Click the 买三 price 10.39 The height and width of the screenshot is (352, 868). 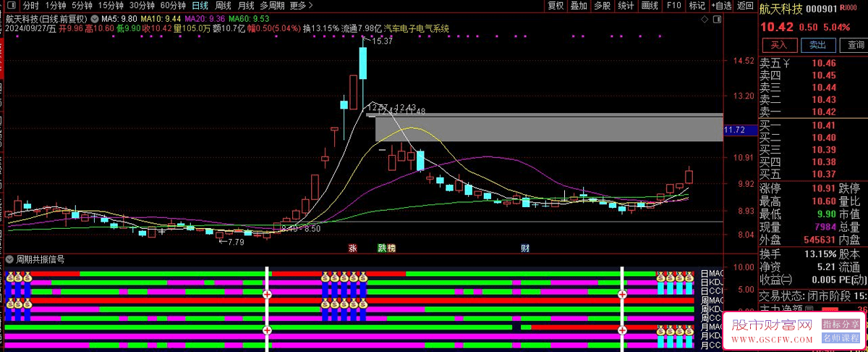point(823,150)
